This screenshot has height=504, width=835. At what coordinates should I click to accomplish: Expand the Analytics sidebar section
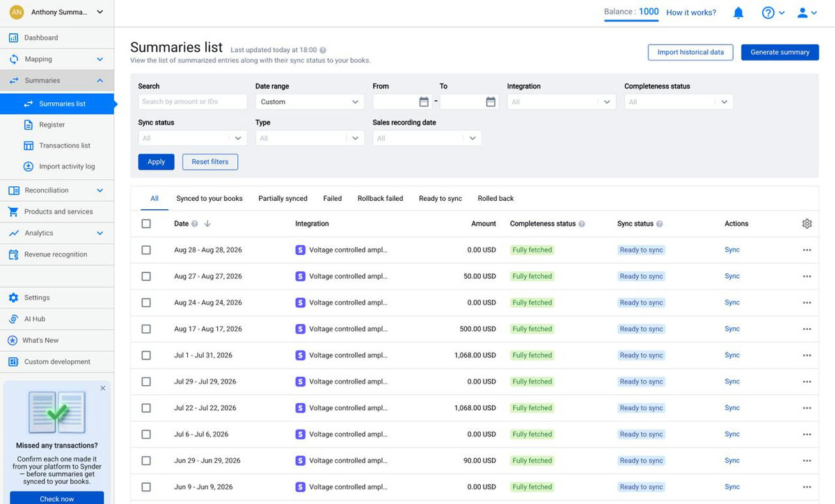100,234
